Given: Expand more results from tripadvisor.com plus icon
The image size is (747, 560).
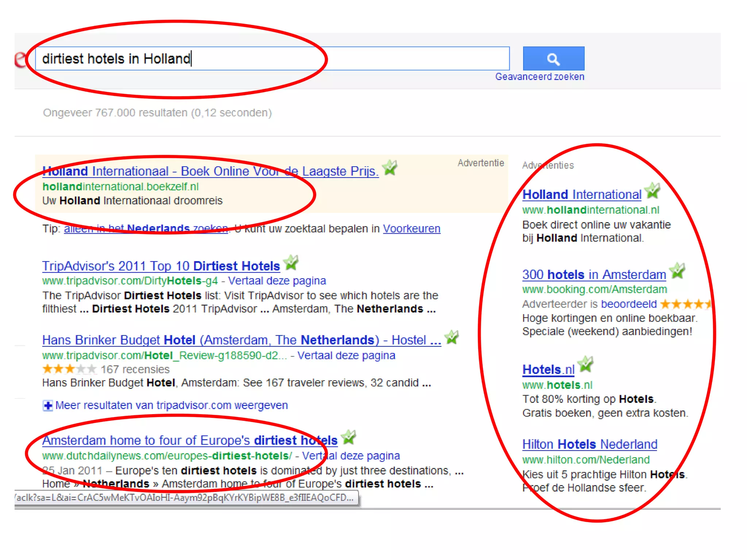Looking at the screenshot, I should click(x=47, y=405).
